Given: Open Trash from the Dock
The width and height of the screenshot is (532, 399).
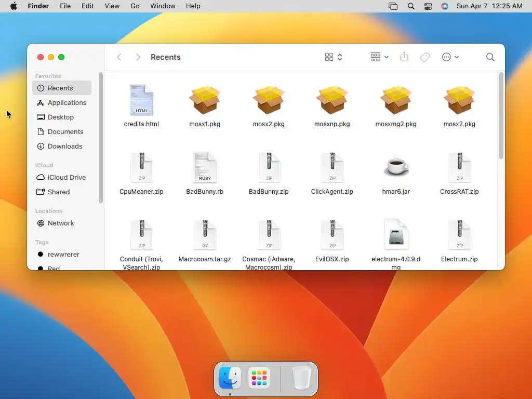Looking at the screenshot, I should click(302, 378).
